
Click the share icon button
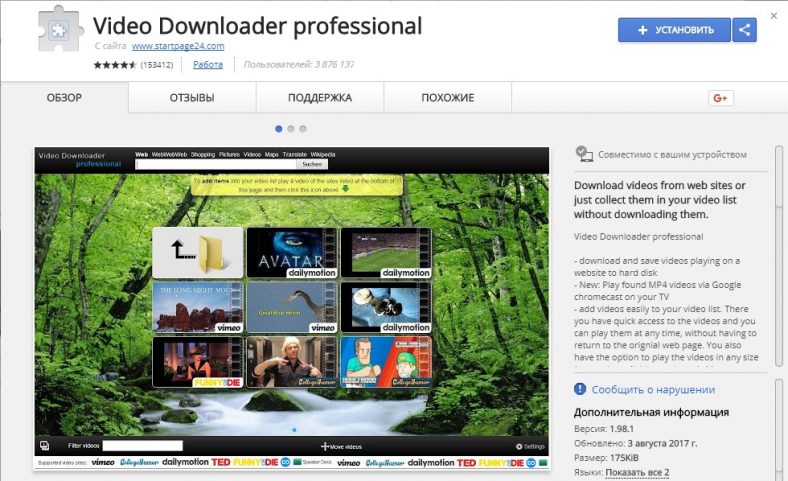pyautogui.click(x=744, y=30)
